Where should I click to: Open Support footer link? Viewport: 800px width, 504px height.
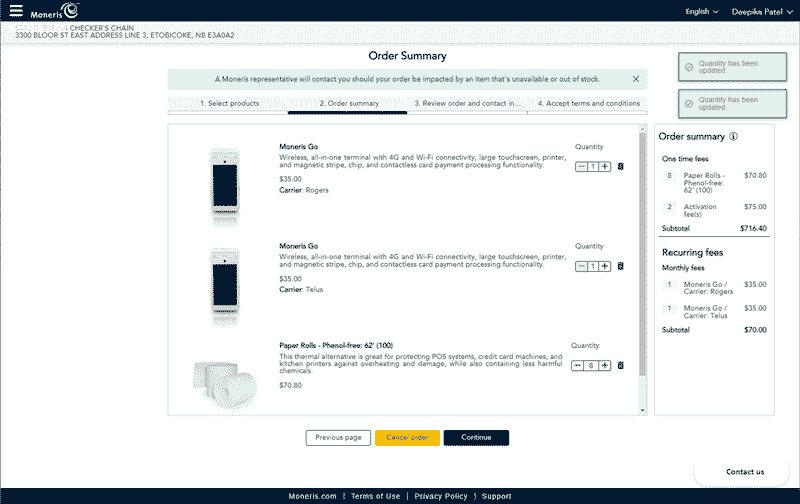coord(496,496)
